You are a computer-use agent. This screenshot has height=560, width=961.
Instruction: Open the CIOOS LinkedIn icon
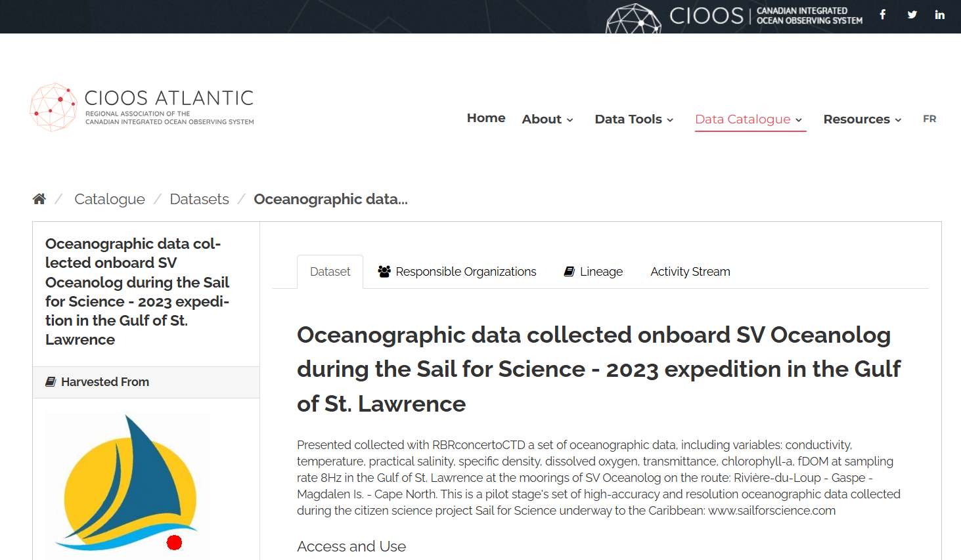coord(939,14)
